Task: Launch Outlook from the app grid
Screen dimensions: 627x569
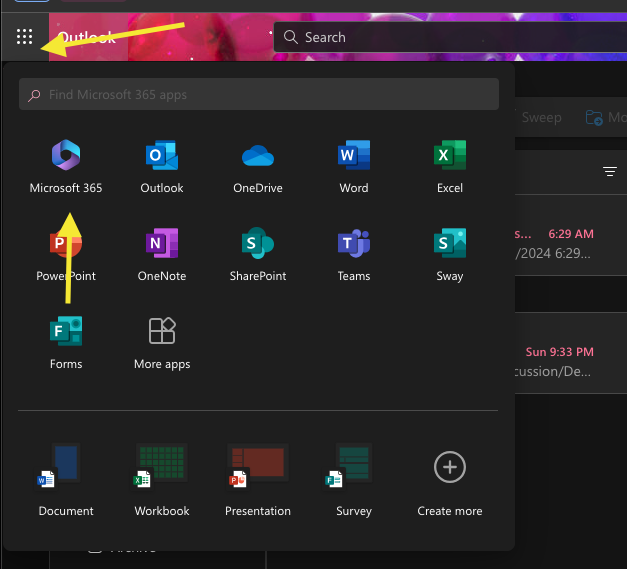Action: [162, 166]
